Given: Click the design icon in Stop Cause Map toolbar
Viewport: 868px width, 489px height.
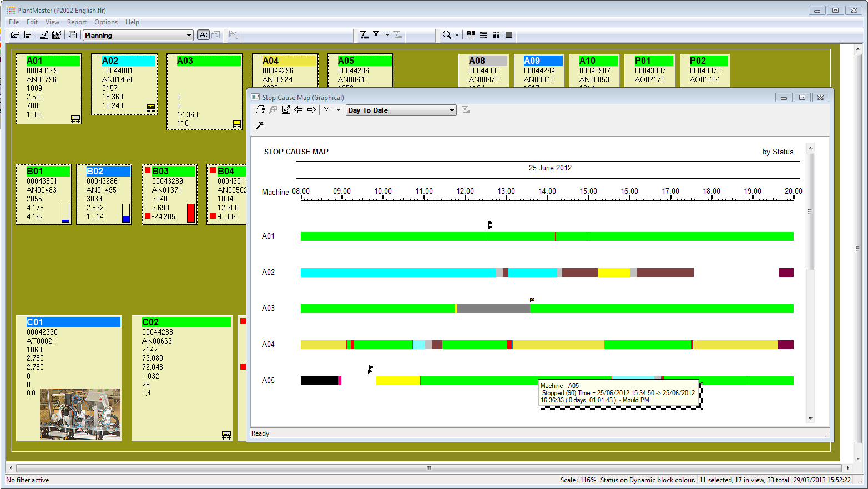Looking at the screenshot, I should 286,110.
